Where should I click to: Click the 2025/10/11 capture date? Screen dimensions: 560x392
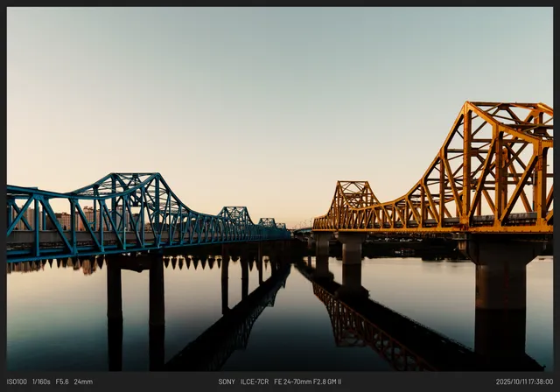coord(513,381)
